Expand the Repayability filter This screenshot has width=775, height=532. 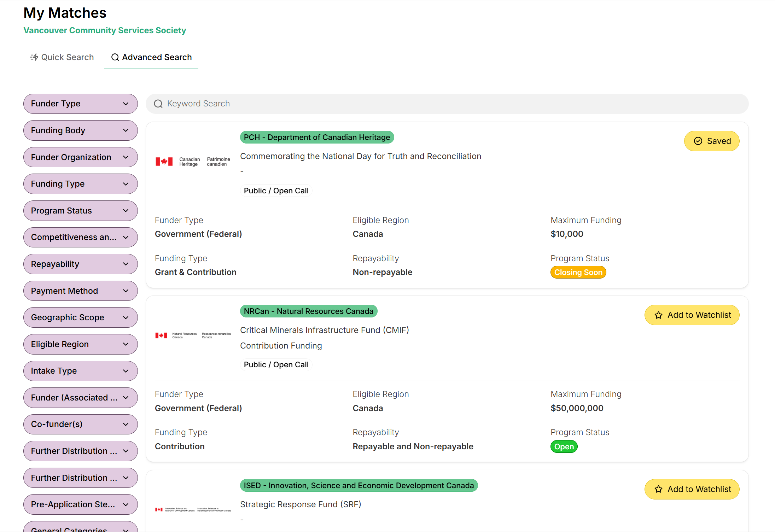coord(81,264)
